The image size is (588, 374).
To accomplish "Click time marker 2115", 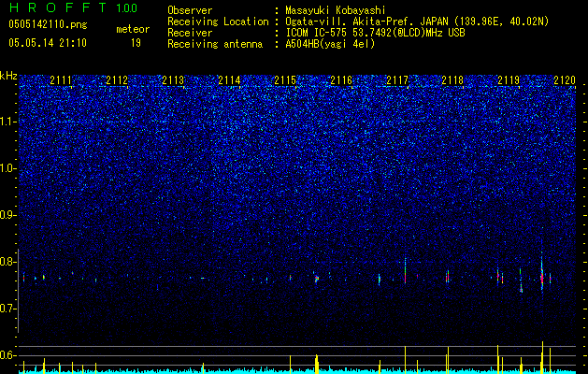I will click(285, 80).
